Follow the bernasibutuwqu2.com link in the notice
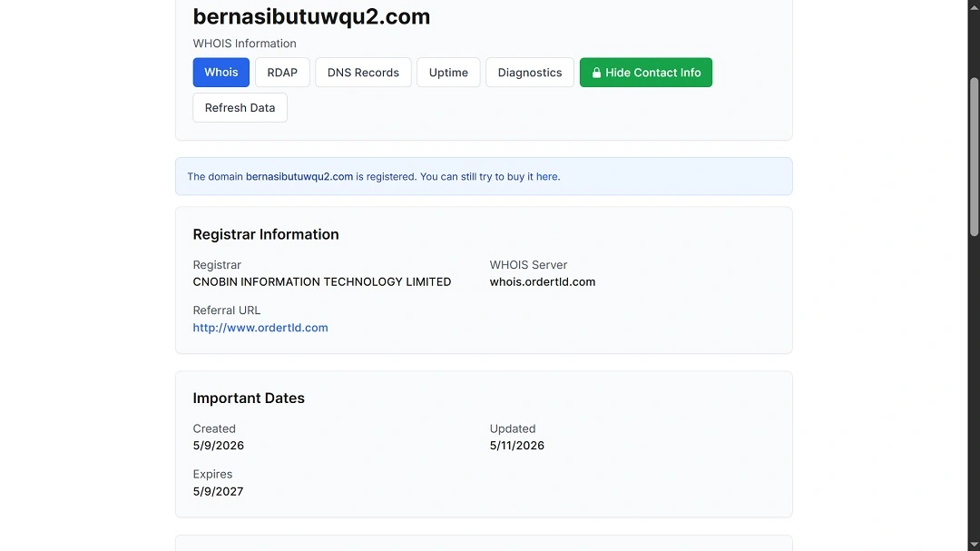The width and height of the screenshot is (980, 551). 299,176
